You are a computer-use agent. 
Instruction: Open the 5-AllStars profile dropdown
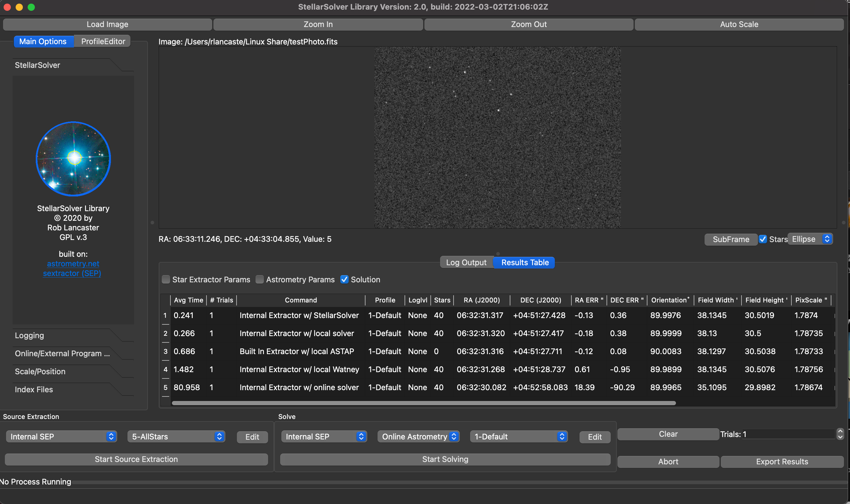[176, 436]
